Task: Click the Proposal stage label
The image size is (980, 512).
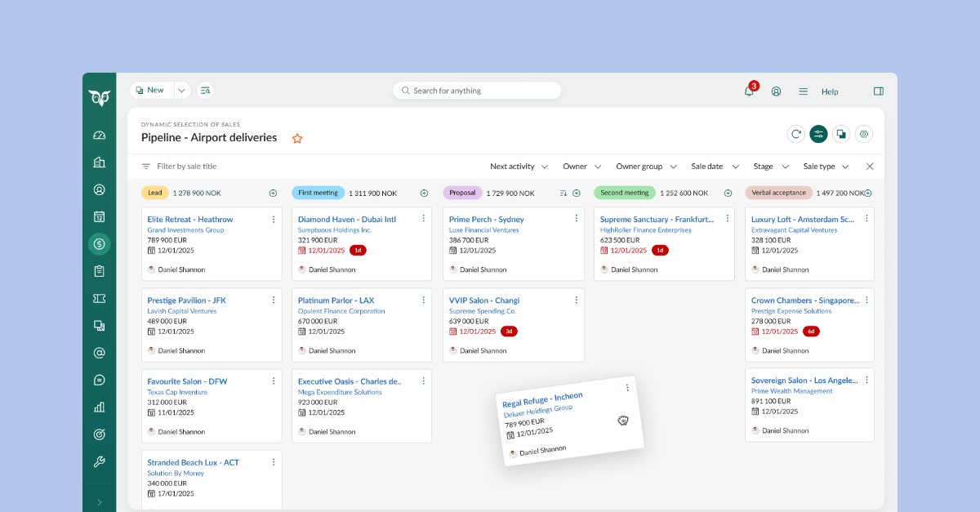Action: (x=462, y=194)
